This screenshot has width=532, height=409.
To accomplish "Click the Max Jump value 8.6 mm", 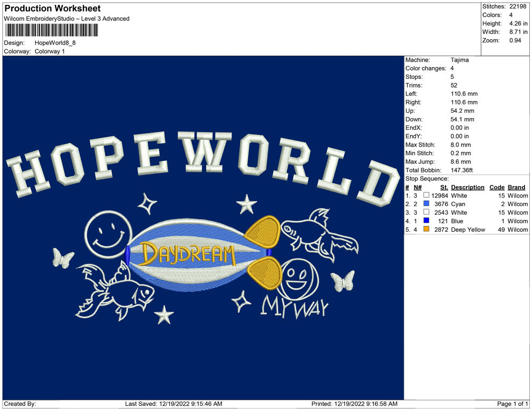I will click(461, 162).
